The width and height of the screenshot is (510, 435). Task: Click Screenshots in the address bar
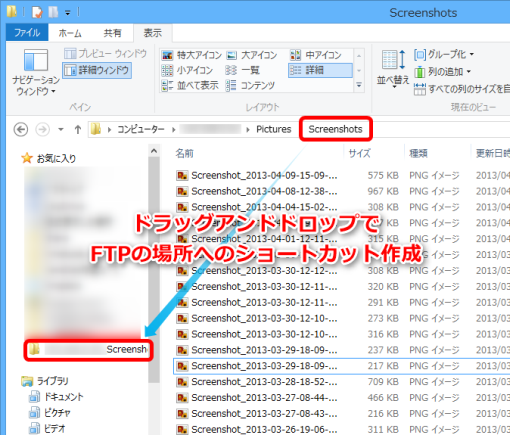[x=335, y=129]
